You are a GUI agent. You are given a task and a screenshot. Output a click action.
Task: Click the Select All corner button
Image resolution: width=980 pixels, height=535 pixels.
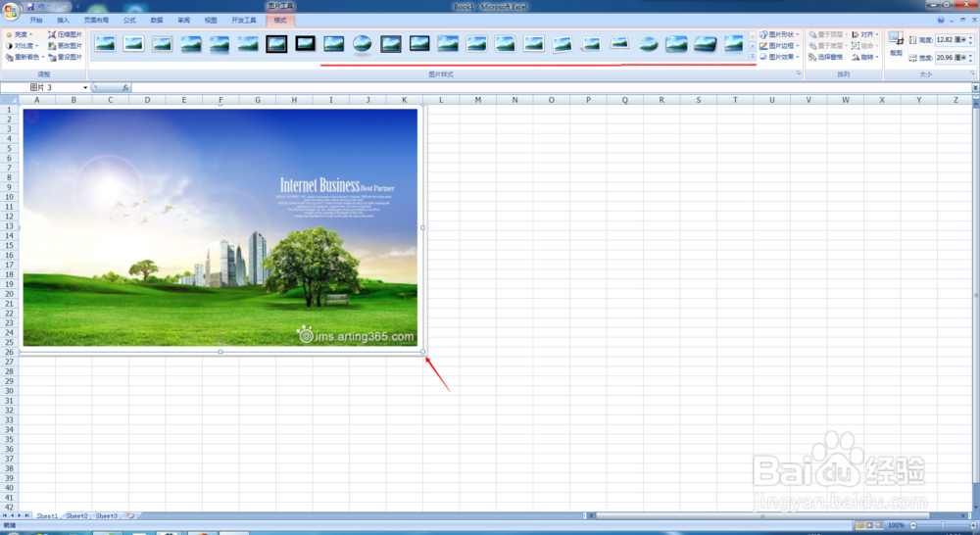coord(9,99)
